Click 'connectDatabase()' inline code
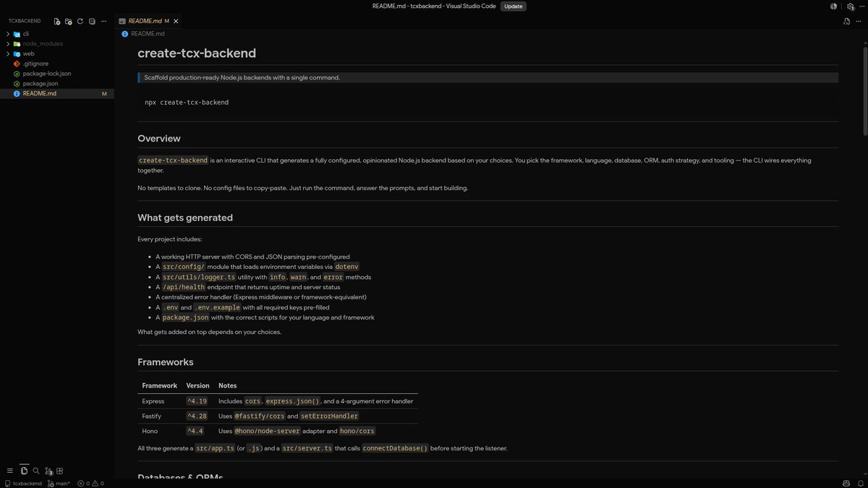Image resolution: width=868 pixels, height=488 pixels. 395,448
